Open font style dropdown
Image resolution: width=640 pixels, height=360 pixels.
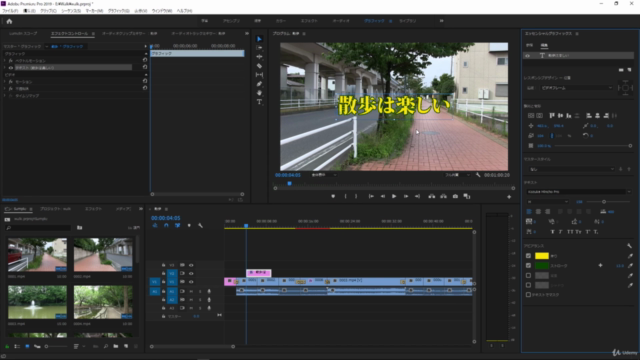click(x=547, y=202)
